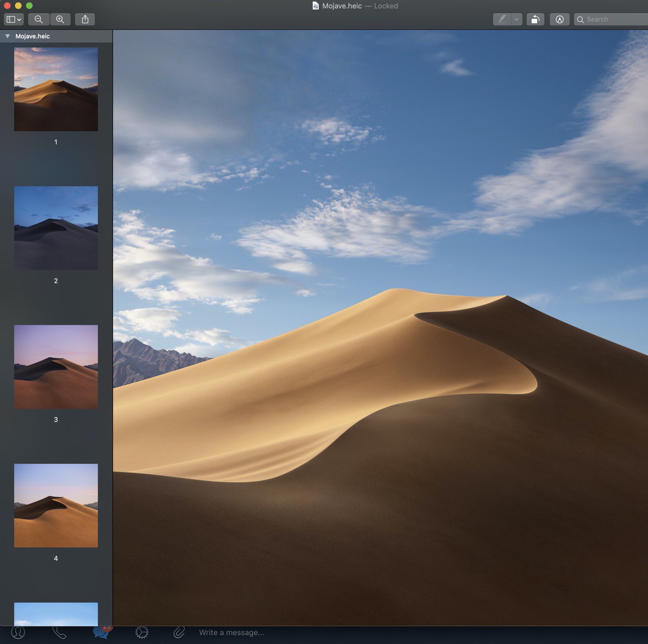648x644 pixels.
Task: Click the page label 1
Action: (56, 142)
